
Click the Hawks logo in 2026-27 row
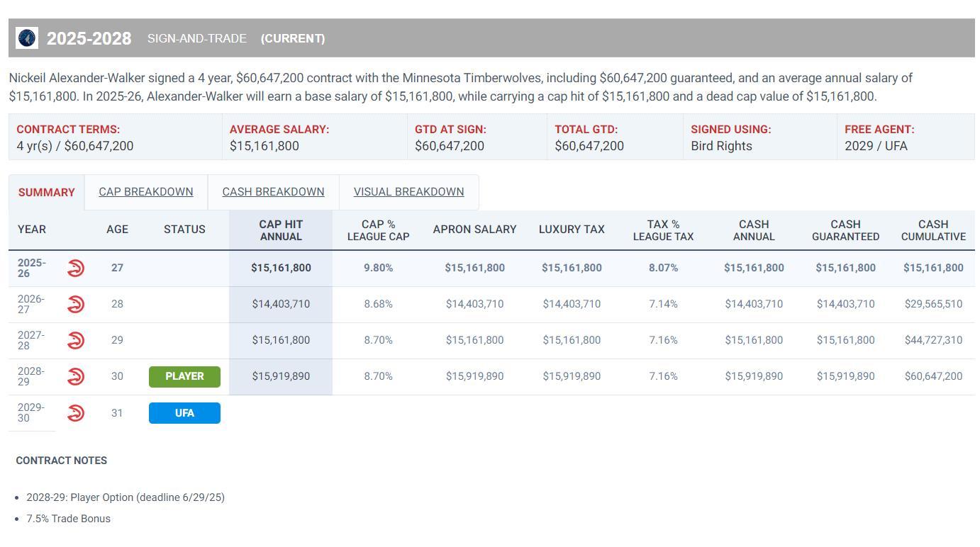pos(76,304)
